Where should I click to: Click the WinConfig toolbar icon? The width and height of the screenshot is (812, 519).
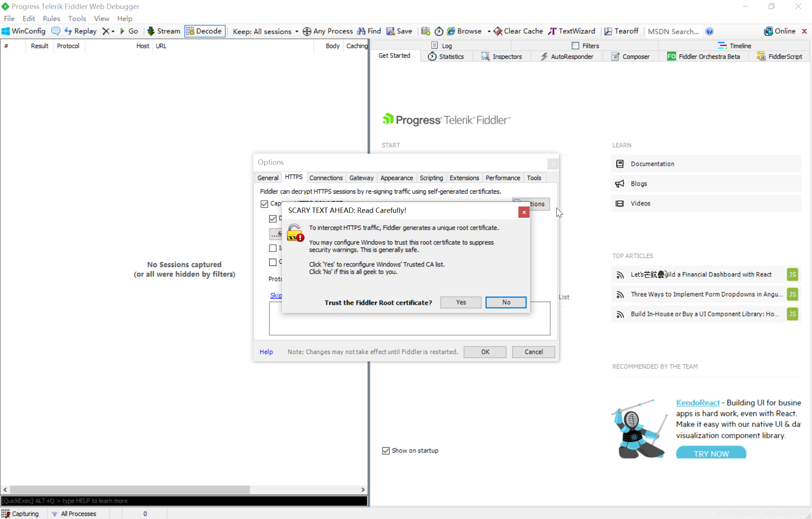pyautogui.click(x=6, y=31)
